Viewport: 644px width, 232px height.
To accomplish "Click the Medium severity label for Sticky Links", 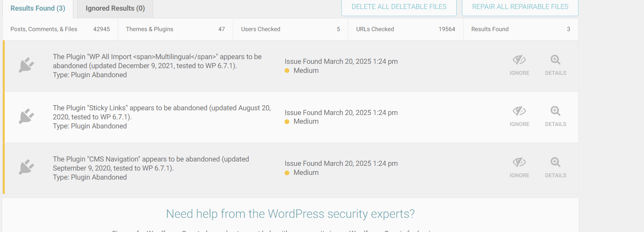I will (x=306, y=121).
